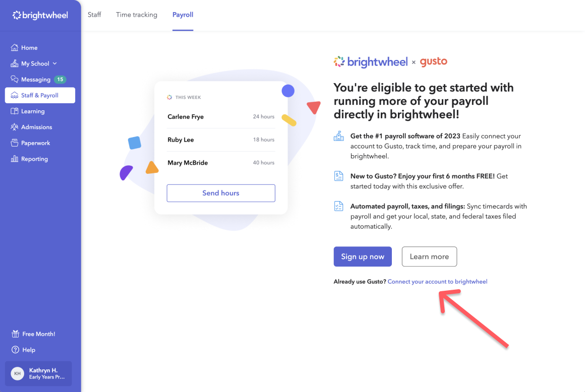
Task: Click the Learn more button
Action: tap(429, 256)
